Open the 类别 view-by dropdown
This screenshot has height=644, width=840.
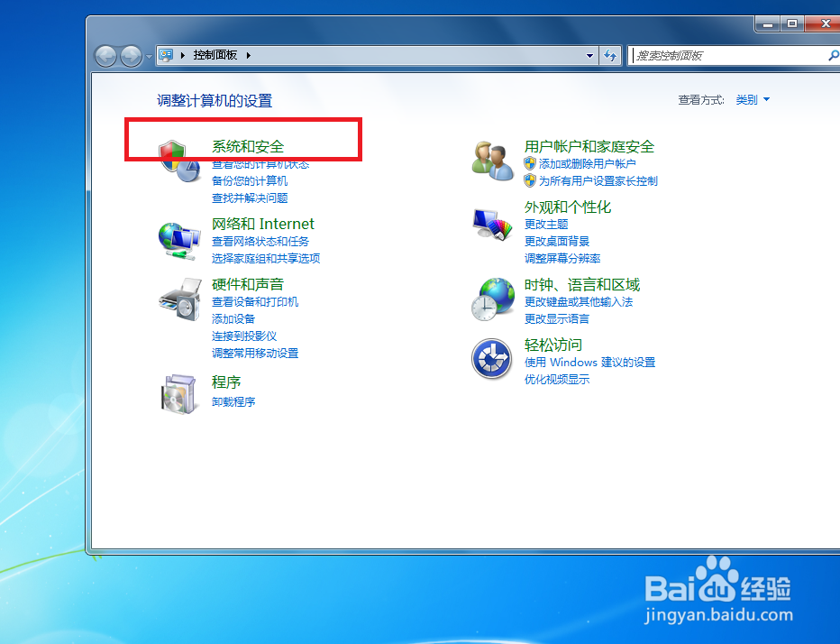click(x=753, y=99)
